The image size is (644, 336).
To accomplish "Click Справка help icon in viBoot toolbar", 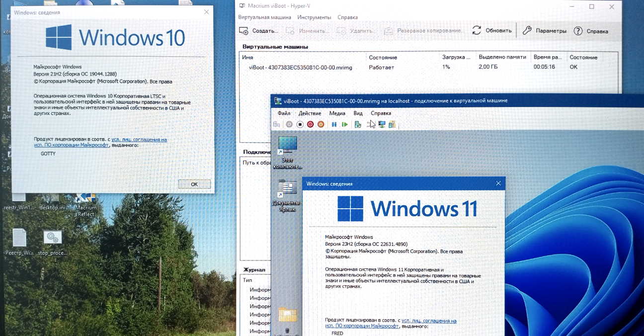I will point(591,31).
